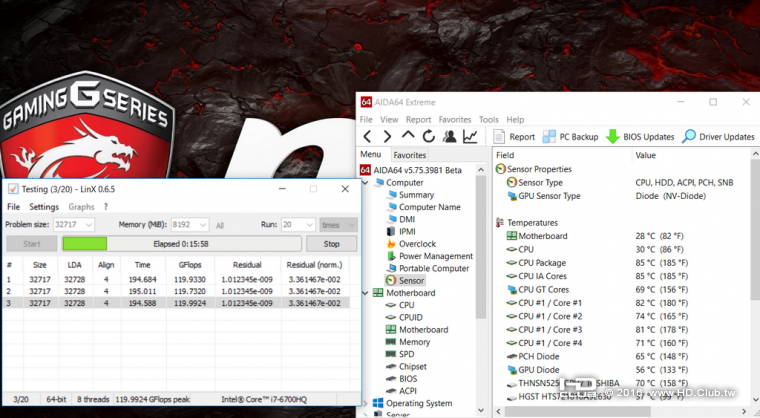Open the user profile icon in toolbar
The image size is (760, 418).
click(x=449, y=136)
